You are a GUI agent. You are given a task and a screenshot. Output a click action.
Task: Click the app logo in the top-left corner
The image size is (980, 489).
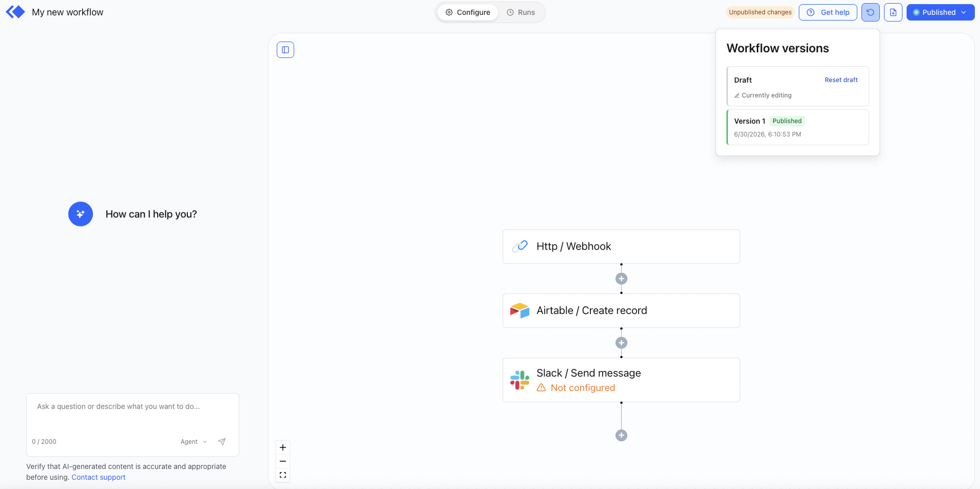point(15,12)
